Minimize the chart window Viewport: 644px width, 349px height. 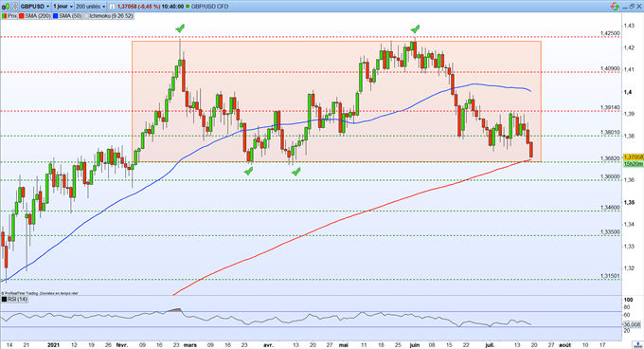(x=625, y=7)
